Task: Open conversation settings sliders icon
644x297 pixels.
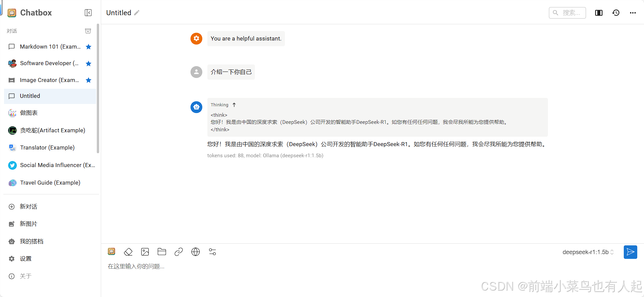Action: (x=212, y=252)
